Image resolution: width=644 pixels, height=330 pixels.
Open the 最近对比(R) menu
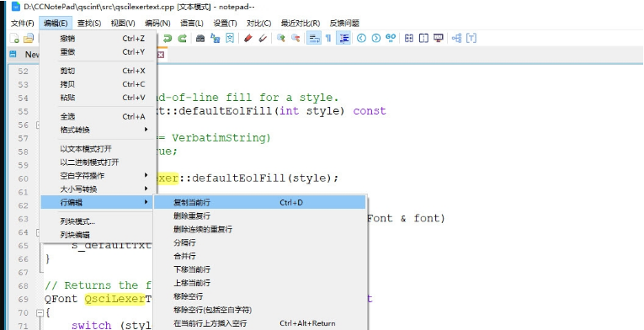point(301,24)
